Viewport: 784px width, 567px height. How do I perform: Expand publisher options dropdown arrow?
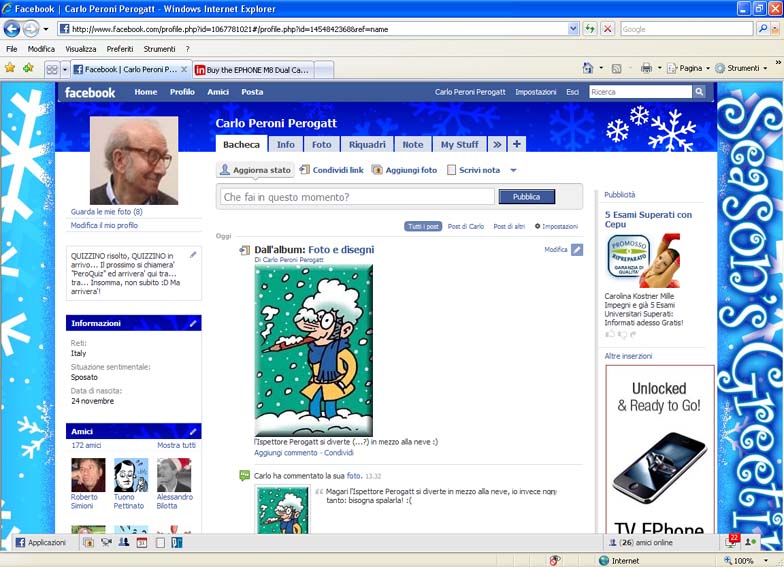click(x=513, y=170)
